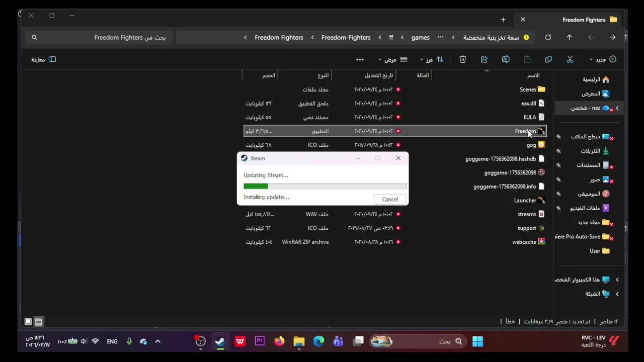Close the Steam updater dialog

398,158
